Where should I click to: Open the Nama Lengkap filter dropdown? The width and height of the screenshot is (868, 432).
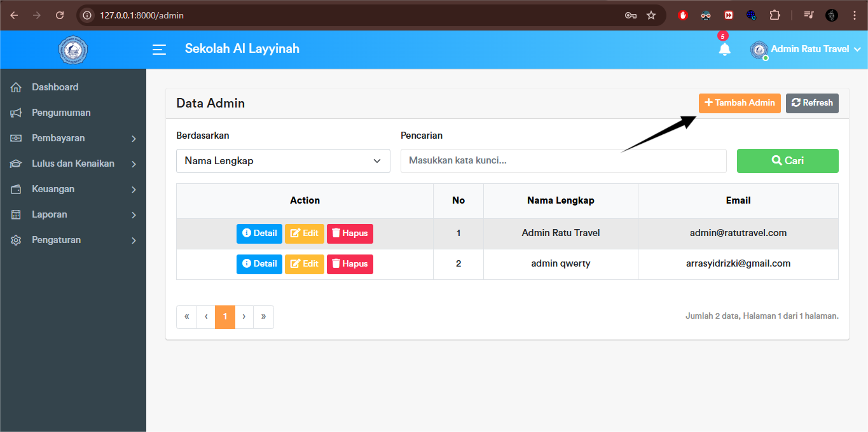click(282, 160)
